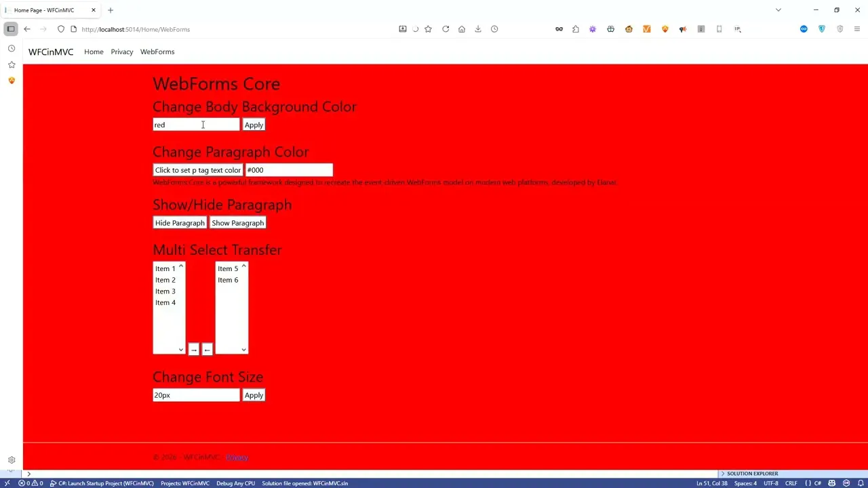
Task: Open a new browser tab
Action: (x=111, y=10)
